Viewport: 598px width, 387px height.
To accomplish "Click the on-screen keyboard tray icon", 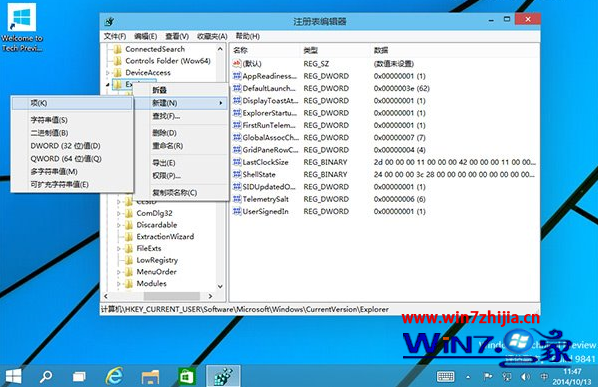I will pos(445,377).
